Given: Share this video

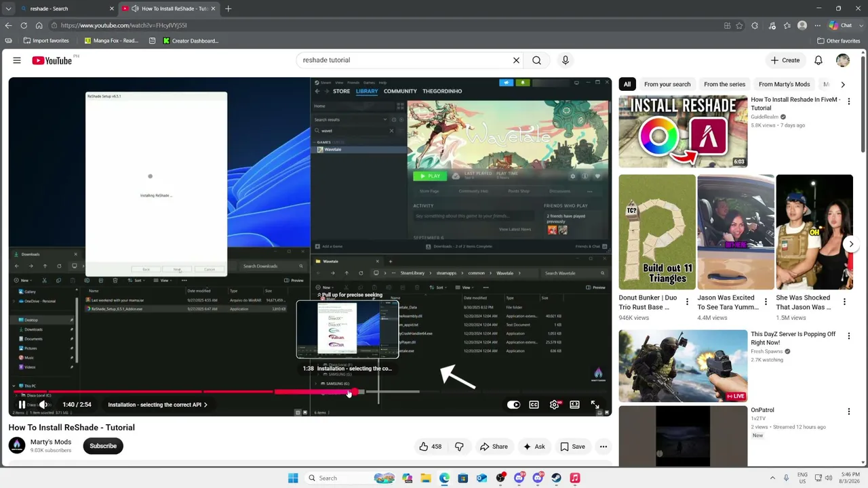Looking at the screenshot, I should [x=494, y=447].
